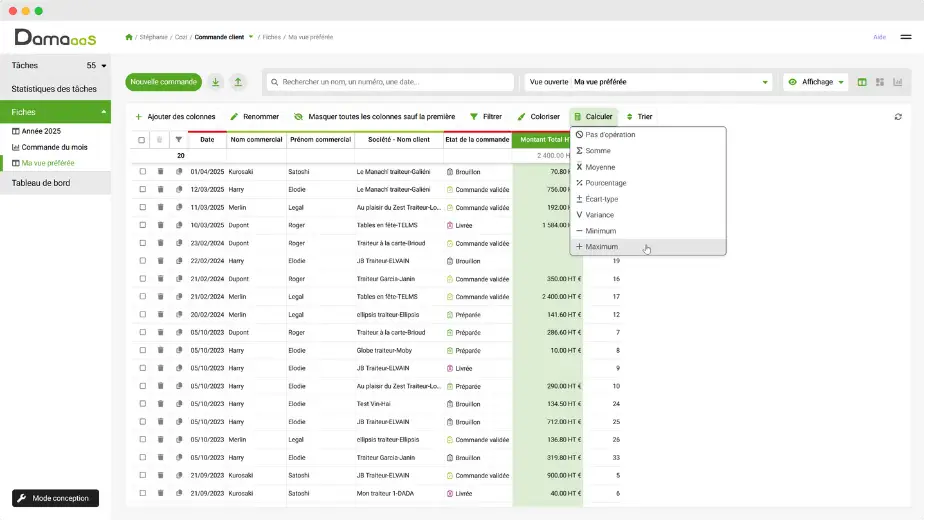Screen dimensions: 925x520
Task: Click the filter funnel icon in header row
Action: 179,140
